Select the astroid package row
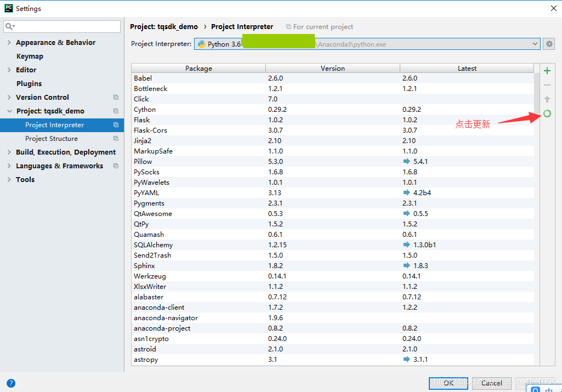Image resolution: width=562 pixels, height=392 pixels. tap(333, 349)
